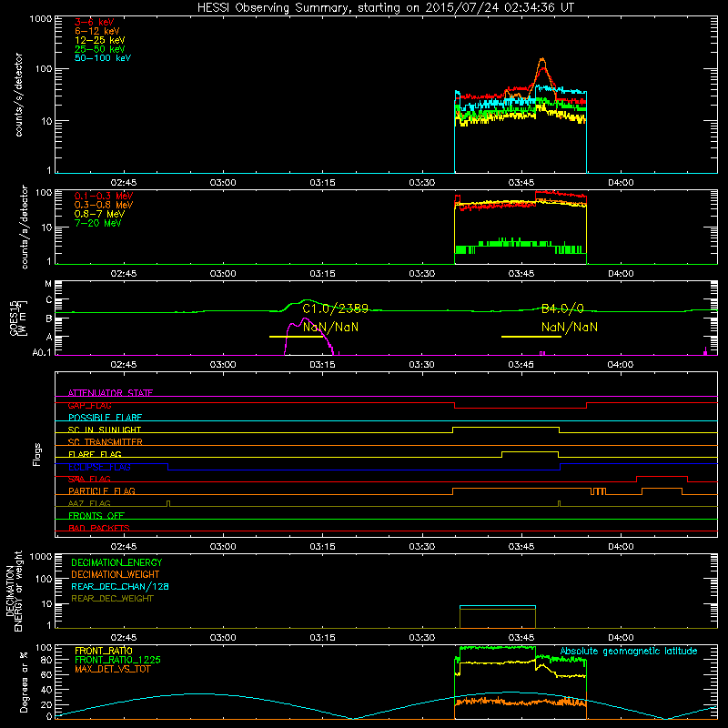Click the Degrees or % axis title
The height and width of the screenshot is (728, 728).
pyautogui.click(x=24, y=682)
